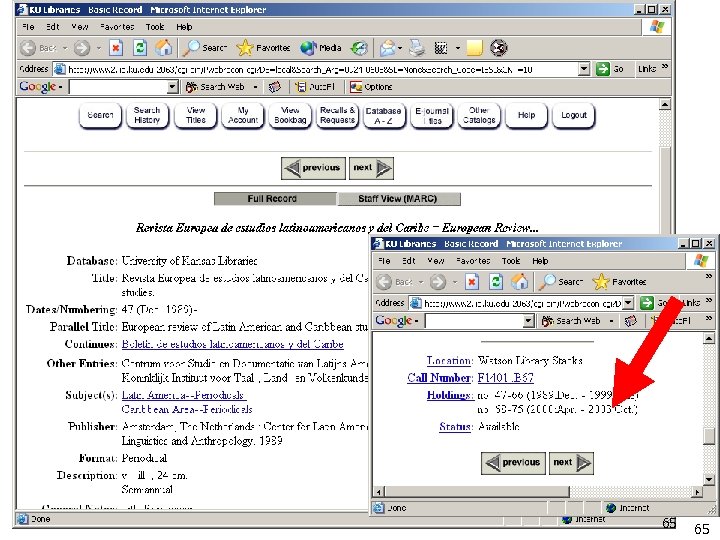This screenshot has height=540, width=720.
Task: Expand the main window address bar dropdown
Action: click(584, 69)
